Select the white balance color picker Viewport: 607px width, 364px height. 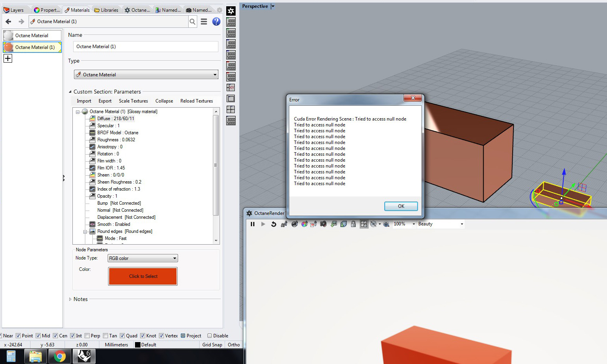(304, 224)
